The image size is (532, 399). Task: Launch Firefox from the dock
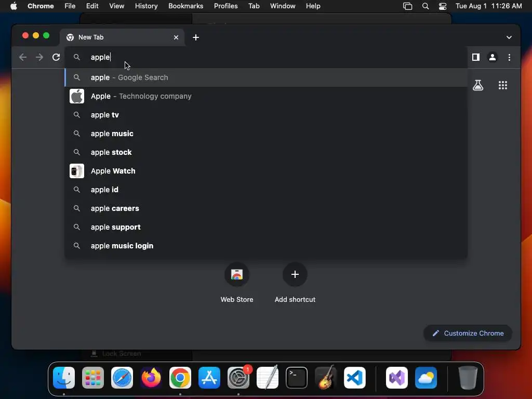151,378
